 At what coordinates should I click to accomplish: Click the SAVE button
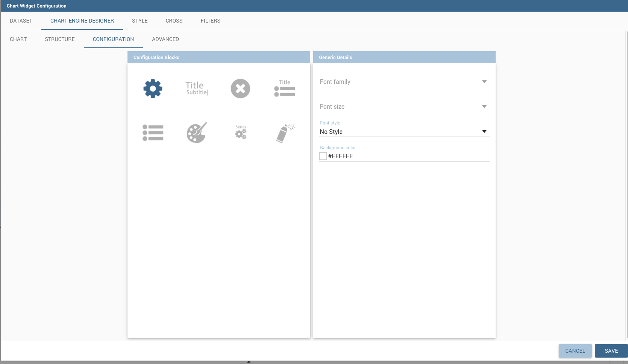(611, 351)
